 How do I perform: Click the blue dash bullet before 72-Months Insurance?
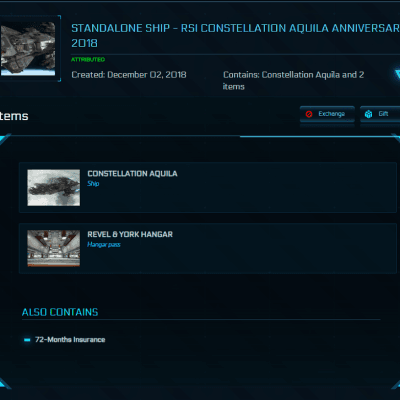pyautogui.click(x=27, y=340)
